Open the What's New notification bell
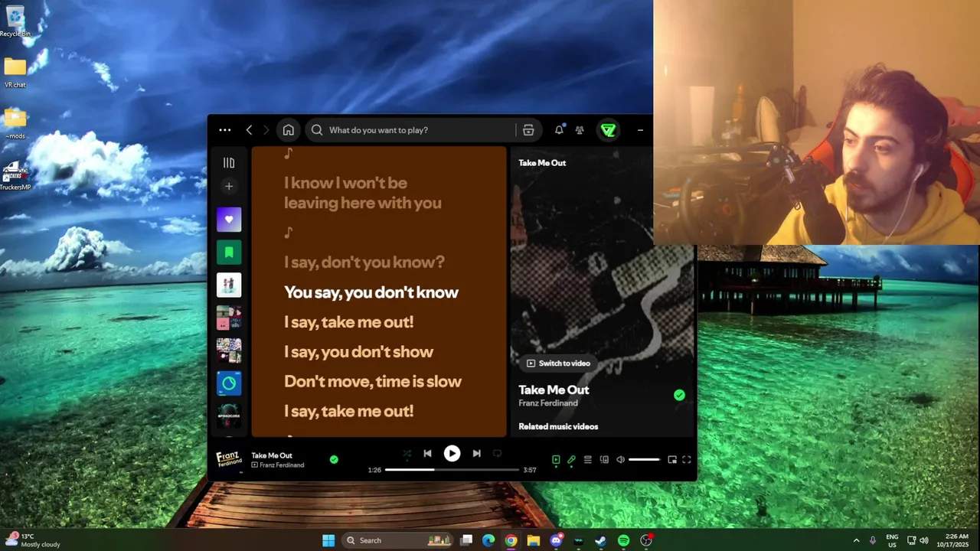 click(x=559, y=130)
